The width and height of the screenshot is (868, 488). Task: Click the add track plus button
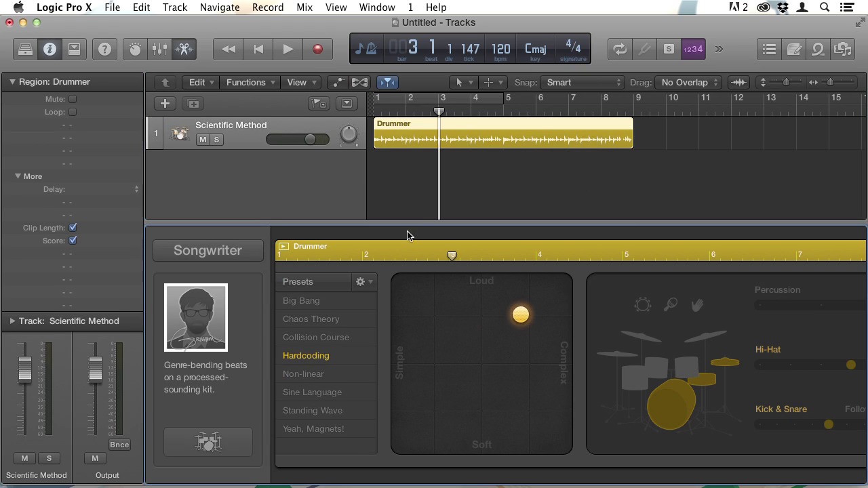coord(165,104)
